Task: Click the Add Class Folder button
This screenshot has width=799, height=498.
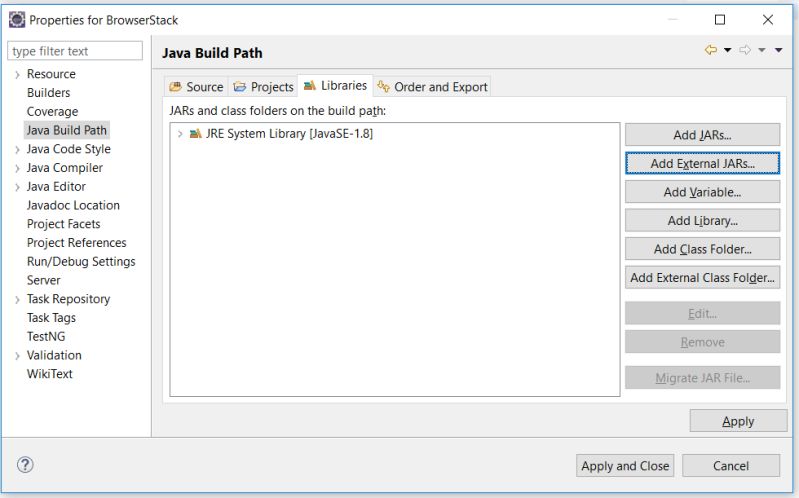Action: click(702, 249)
